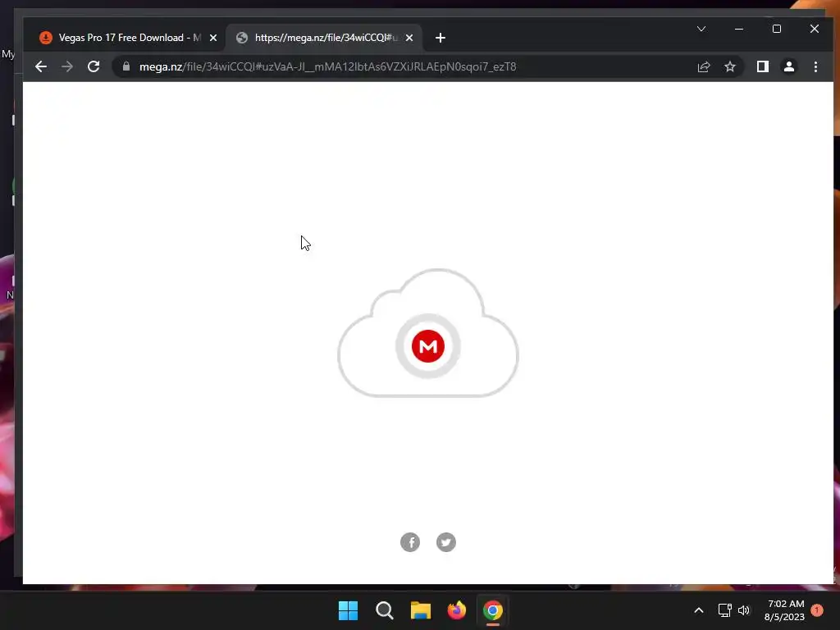Screen dimensions: 840x630
Task: Open the clock showing 7:02 AM
Action: pos(785,610)
